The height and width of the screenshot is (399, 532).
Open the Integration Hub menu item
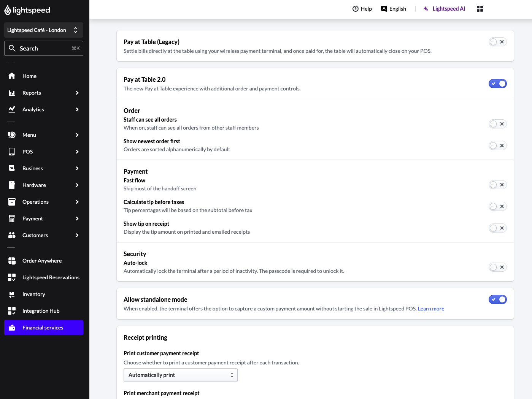44,311
